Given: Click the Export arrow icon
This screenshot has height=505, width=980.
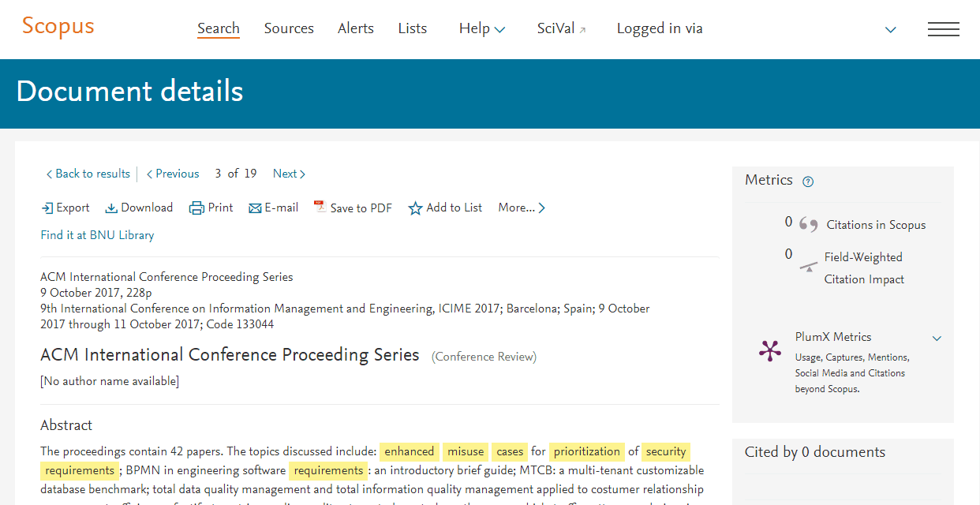Looking at the screenshot, I should pos(47,208).
